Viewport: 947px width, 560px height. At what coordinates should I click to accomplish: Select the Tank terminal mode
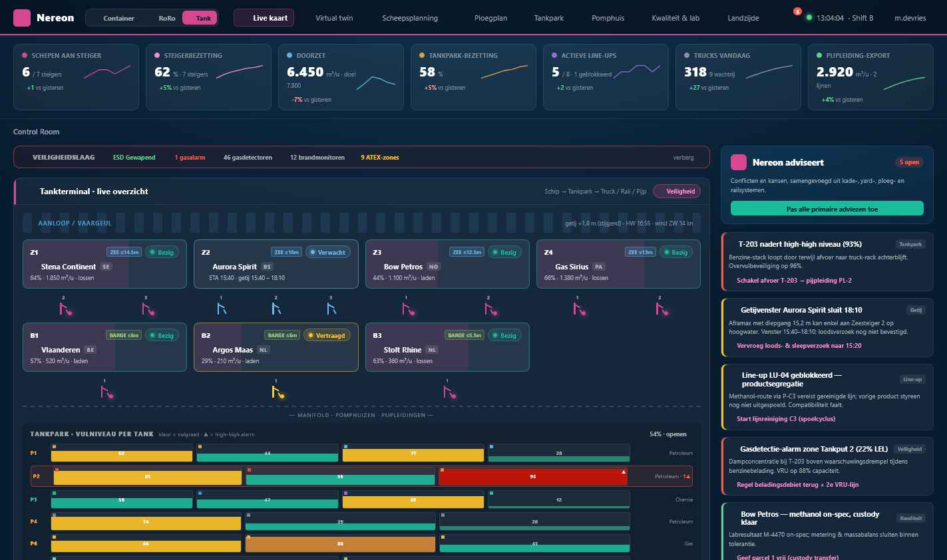200,18
